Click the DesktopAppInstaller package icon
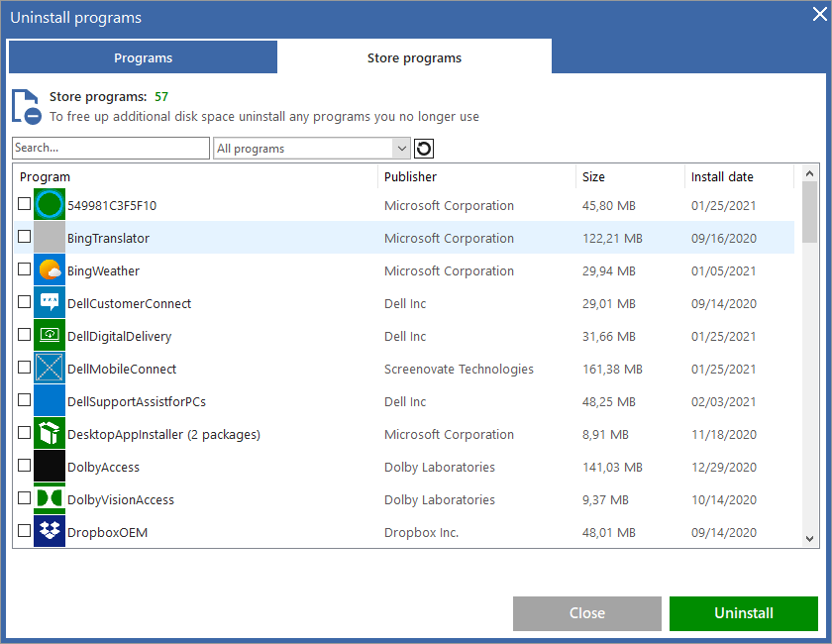 point(50,433)
